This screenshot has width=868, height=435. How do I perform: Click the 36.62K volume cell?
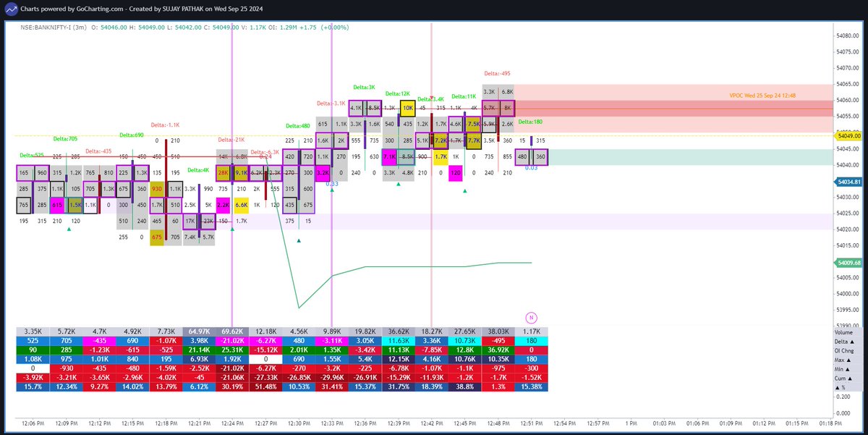[397, 332]
